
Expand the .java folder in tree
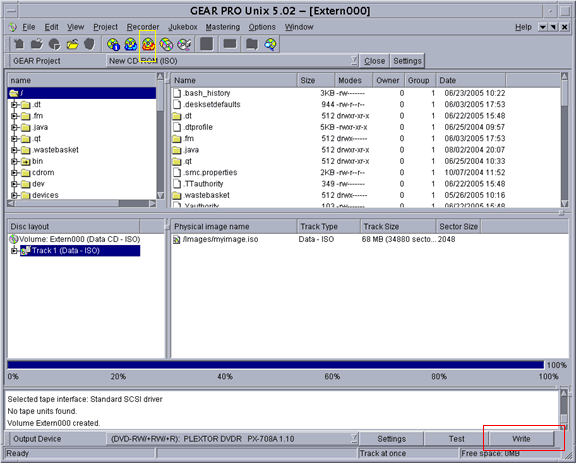coord(14,128)
